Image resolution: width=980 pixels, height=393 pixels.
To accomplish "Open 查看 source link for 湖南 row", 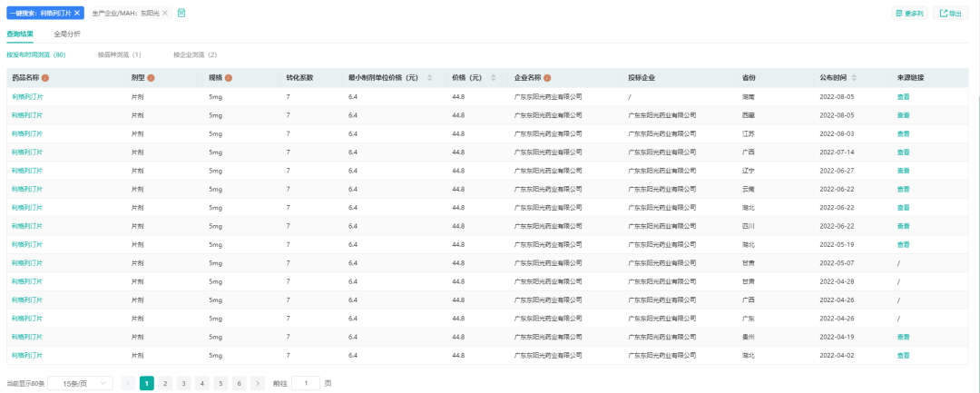I will pyautogui.click(x=903, y=97).
